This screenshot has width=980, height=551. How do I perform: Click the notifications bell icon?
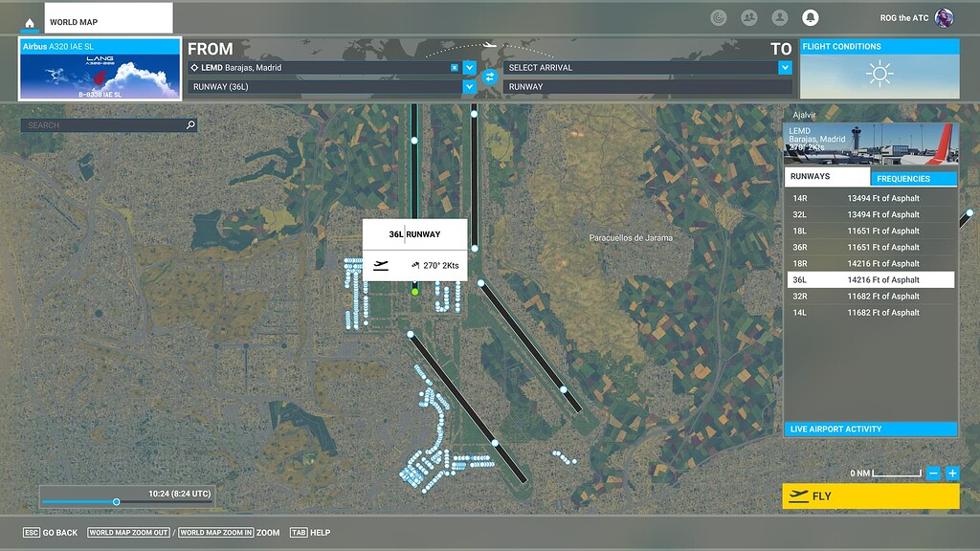pos(812,17)
